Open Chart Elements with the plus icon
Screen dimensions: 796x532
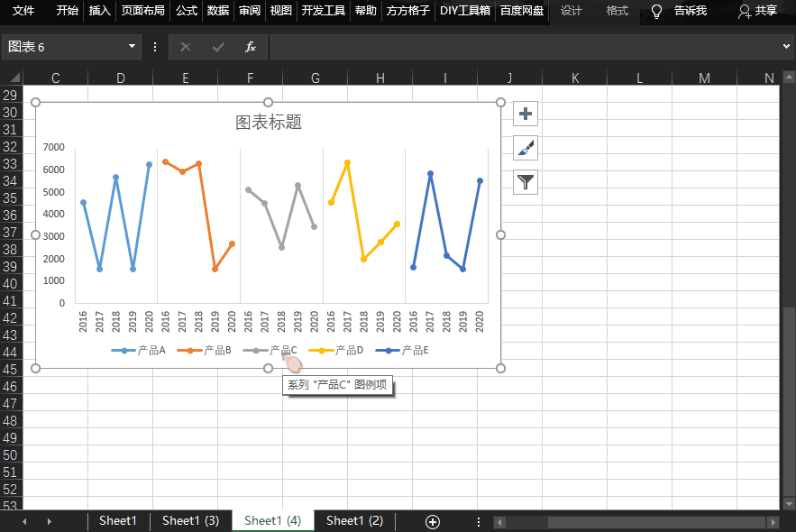pos(525,114)
